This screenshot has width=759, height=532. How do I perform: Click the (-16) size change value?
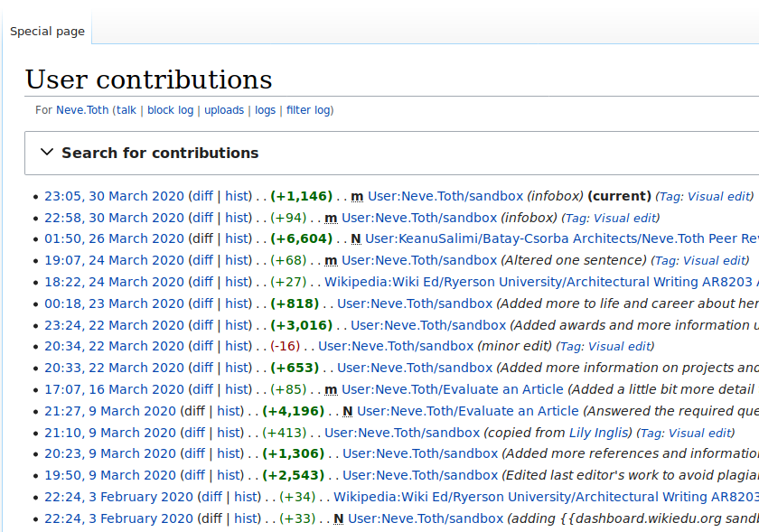[286, 346]
